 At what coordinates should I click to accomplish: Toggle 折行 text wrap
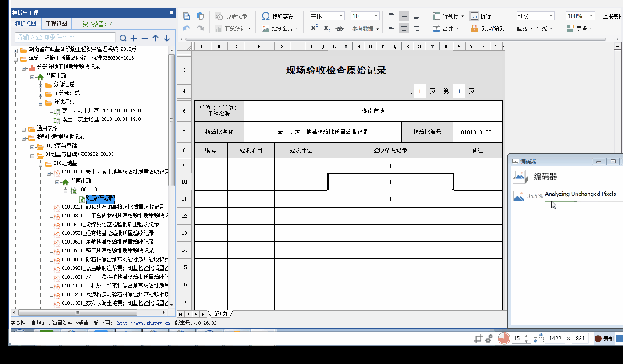[x=474, y=16]
